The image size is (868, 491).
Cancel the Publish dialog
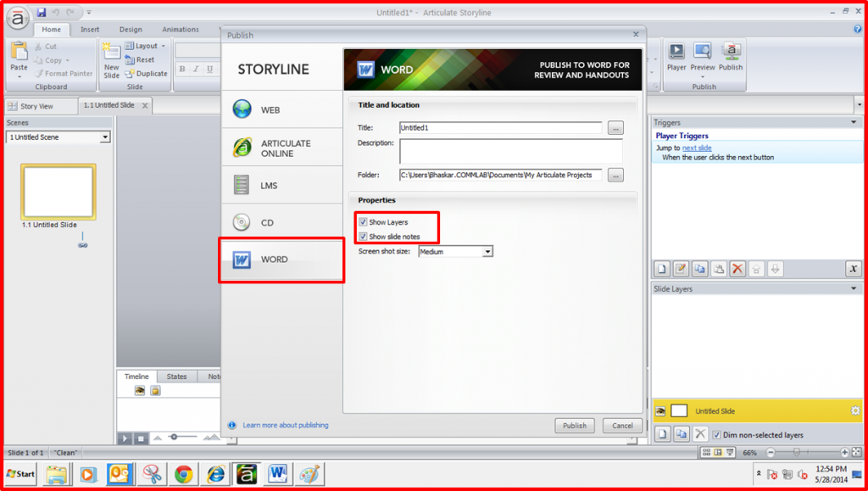[622, 426]
